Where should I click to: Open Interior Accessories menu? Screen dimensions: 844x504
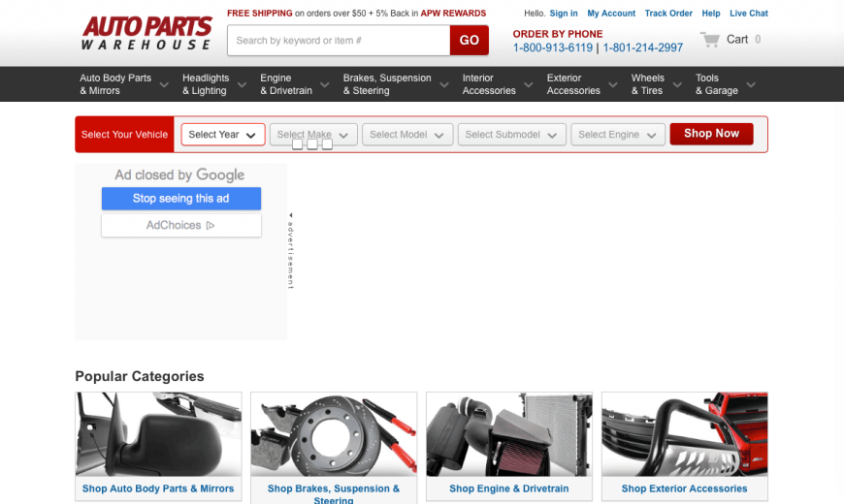489,84
